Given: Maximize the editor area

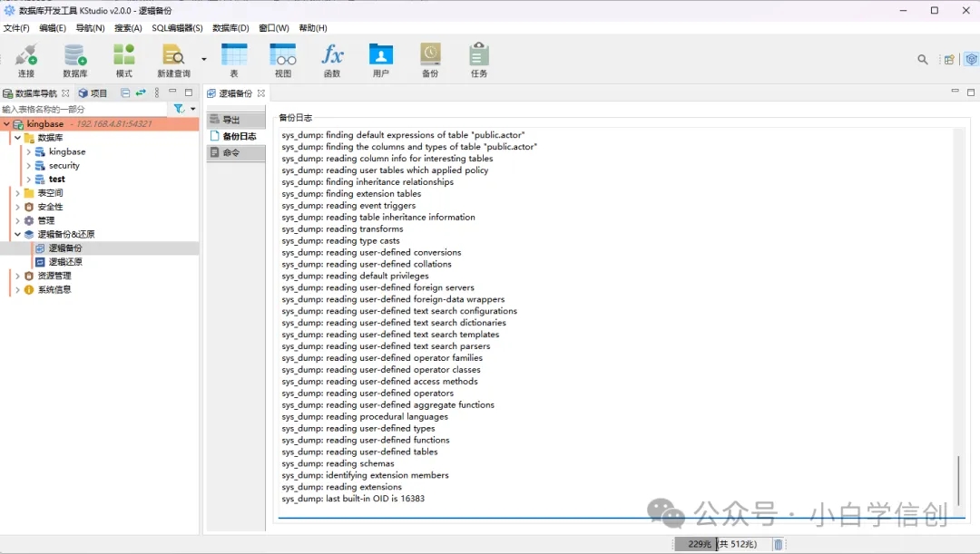Looking at the screenshot, I should click(971, 92).
